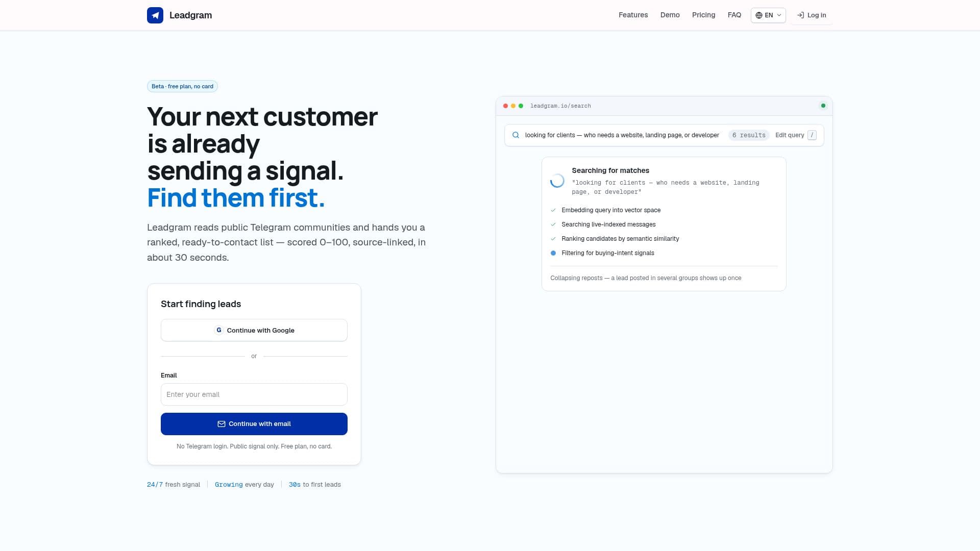Screen dimensions: 980x551
Task: Focus the Enter your email field
Action: (254, 394)
